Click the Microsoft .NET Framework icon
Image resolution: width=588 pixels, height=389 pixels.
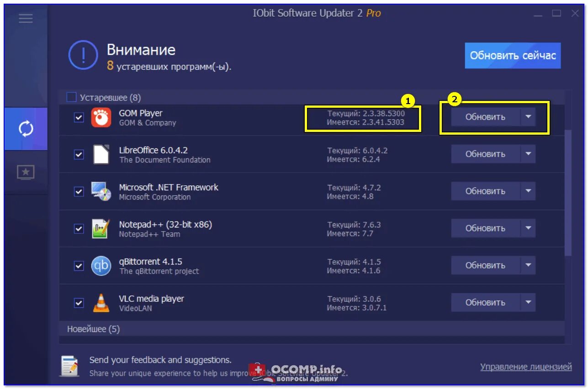[x=101, y=191]
